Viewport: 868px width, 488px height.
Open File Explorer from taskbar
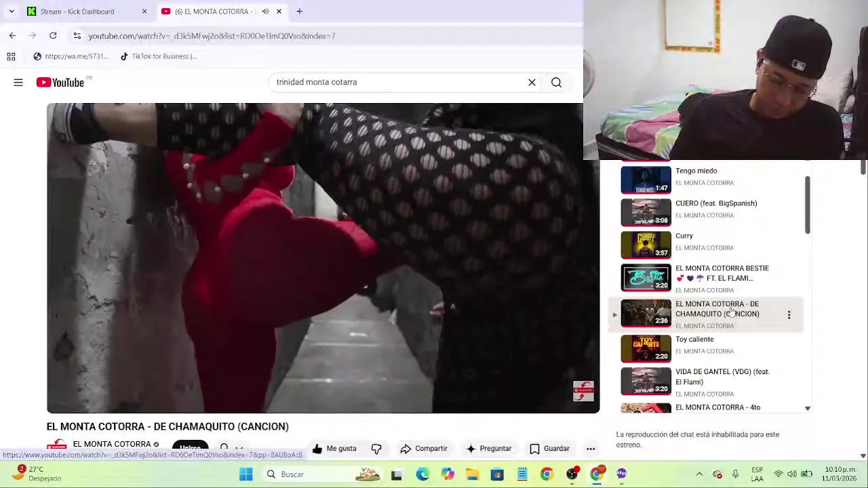tap(472, 474)
